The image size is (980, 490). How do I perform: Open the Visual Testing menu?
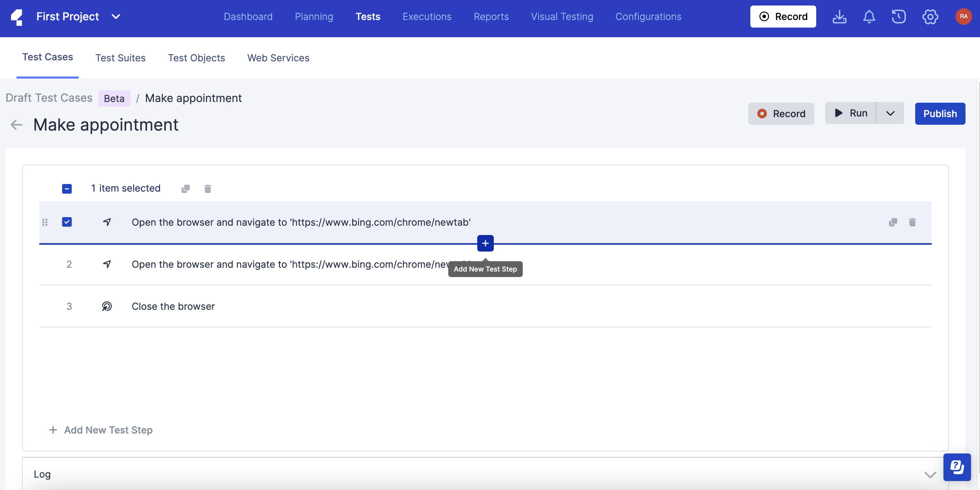(x=562, y=17)
